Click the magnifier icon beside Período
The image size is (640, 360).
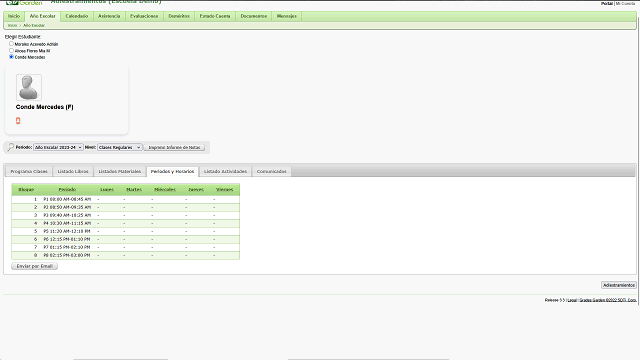click(x=11, y=147)
